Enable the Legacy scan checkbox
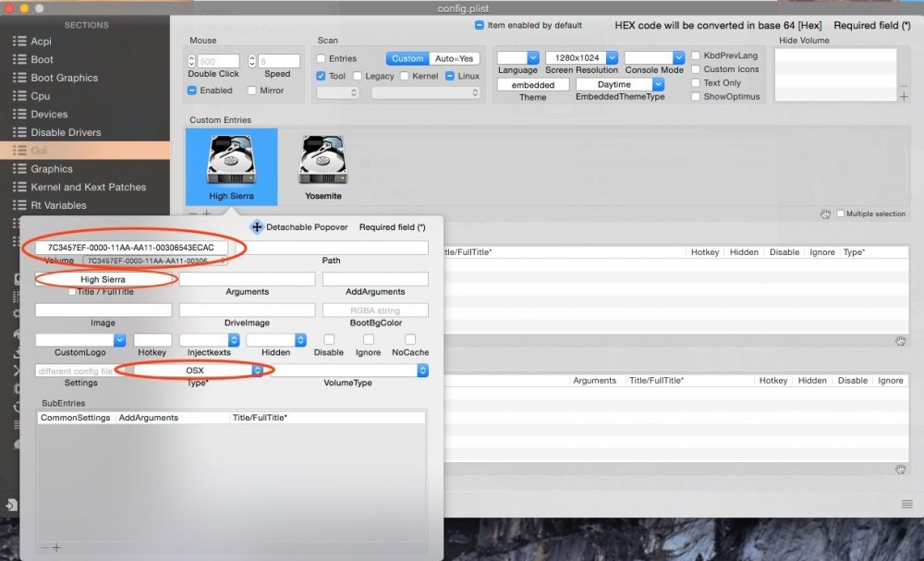This screenshot has width=924, height=561. [357, 76]
